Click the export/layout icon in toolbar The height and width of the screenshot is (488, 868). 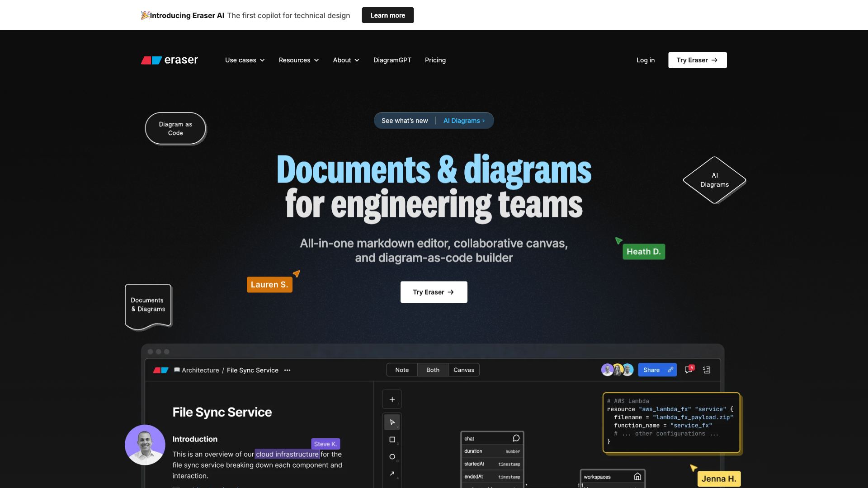click(x=707, y=370)
